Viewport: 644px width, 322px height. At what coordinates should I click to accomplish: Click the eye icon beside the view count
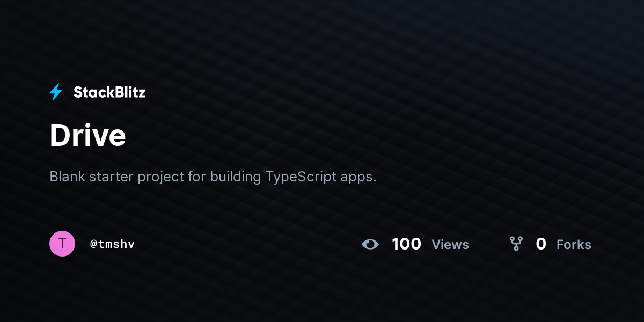(370, 245)
